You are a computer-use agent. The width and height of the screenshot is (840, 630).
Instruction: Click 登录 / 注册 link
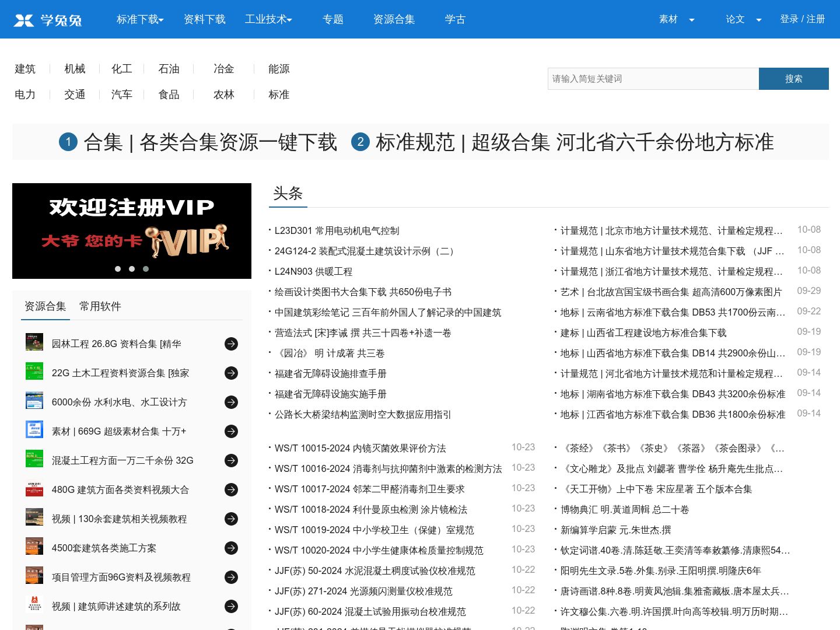pyautogui.click(x=803, y=19)
